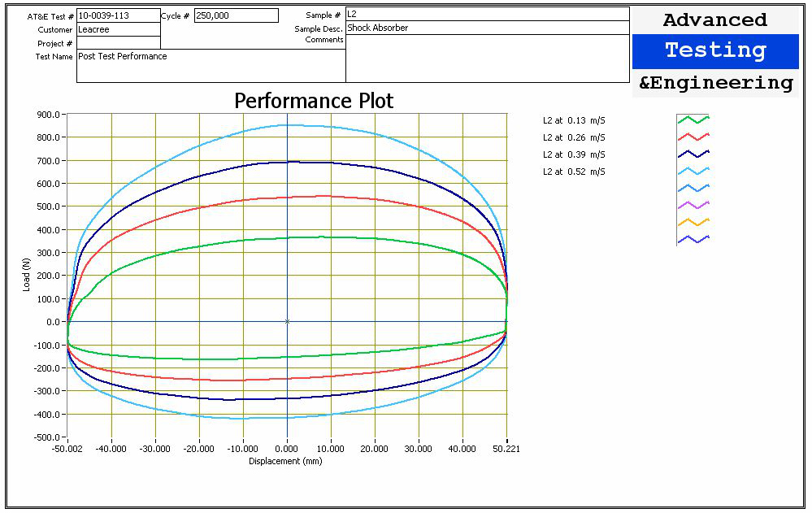The height and width of the screenshot is (513, 812).
Task: Click the AT&E Test # field
Action: 118,15
